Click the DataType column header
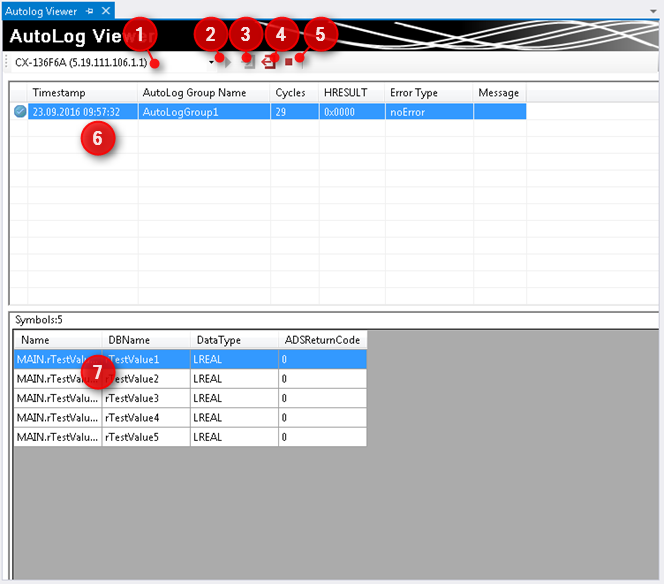 pyautogui.click(x=234, y=340)
